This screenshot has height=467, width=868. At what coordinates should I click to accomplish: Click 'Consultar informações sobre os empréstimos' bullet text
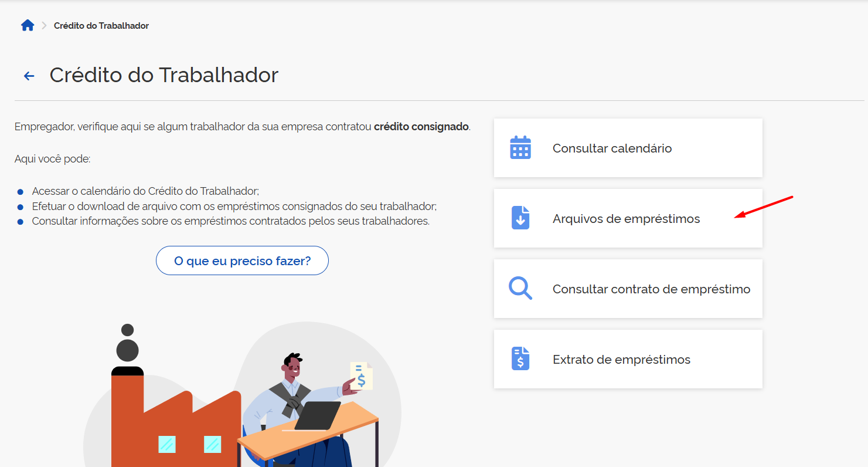click(231, 221)
